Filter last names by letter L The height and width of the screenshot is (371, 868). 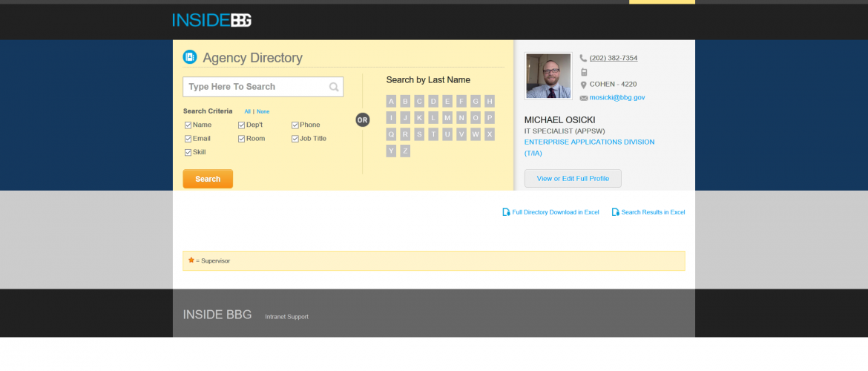click(433, 118)
